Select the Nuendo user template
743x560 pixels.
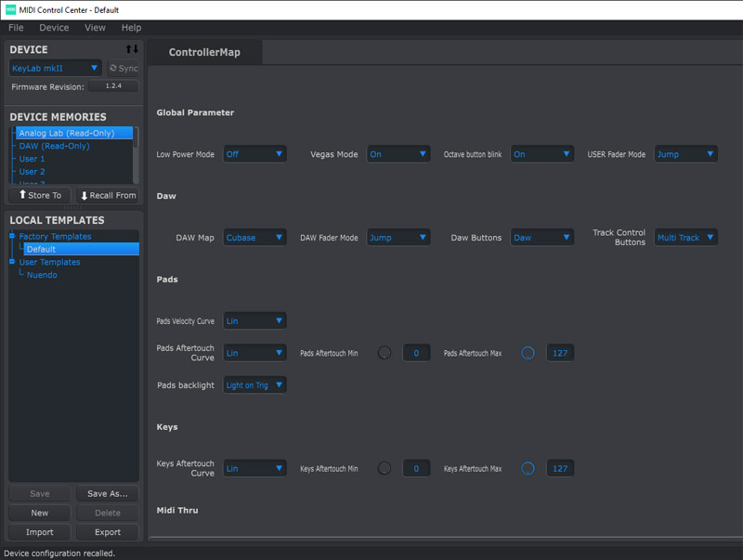click(x=42, y=275)
